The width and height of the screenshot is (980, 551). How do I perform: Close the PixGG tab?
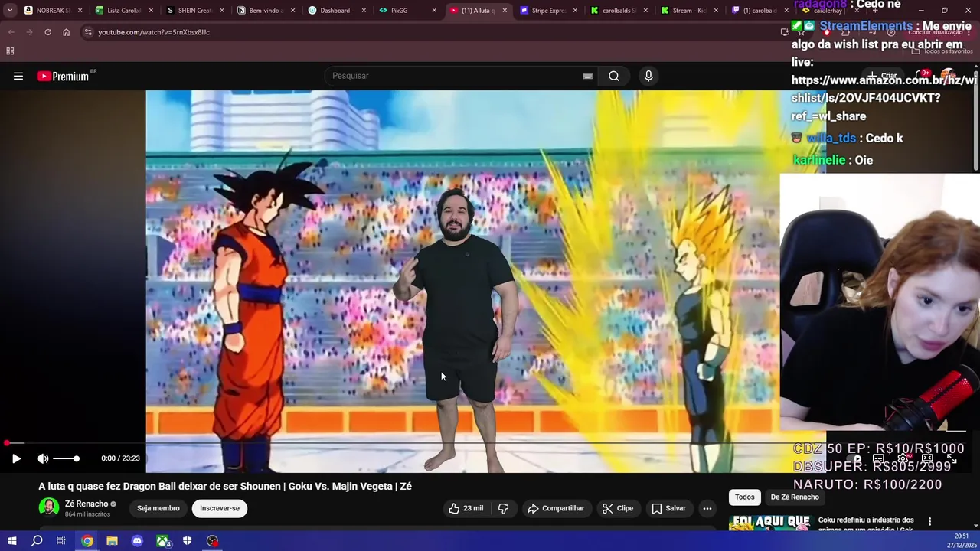tap(434, 11)
